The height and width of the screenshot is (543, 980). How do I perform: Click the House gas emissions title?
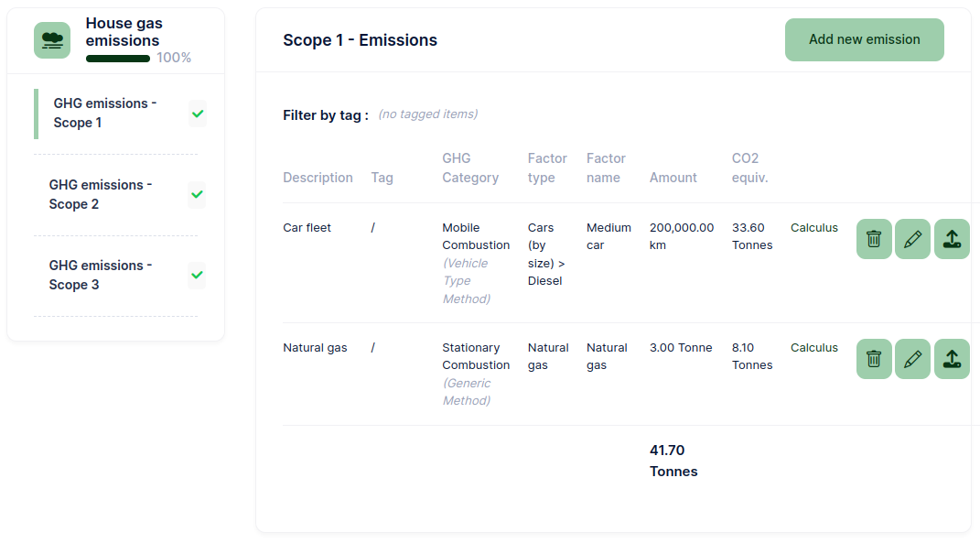pos(124,32)
